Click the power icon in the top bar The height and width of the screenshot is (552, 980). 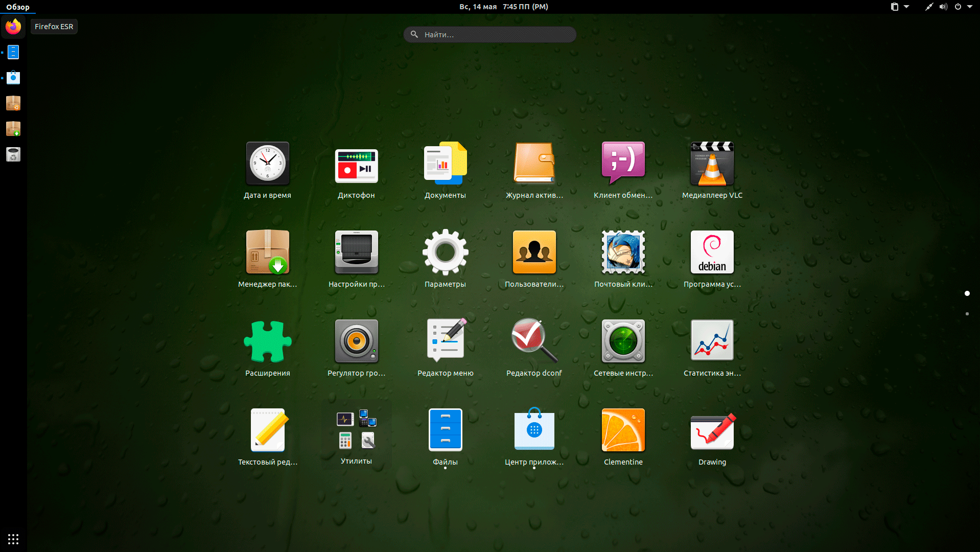click(958, 7)
